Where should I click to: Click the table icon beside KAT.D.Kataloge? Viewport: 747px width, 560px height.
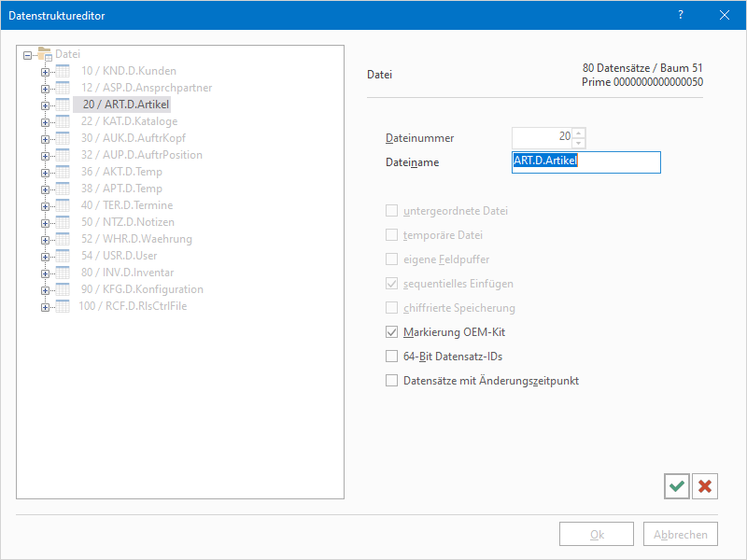63,121
